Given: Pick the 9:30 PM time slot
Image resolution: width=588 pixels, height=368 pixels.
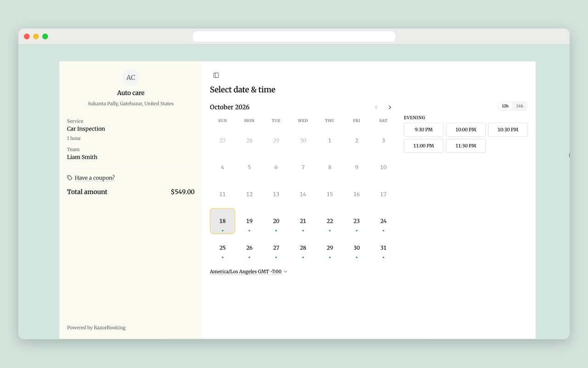Looking at the screenshot, I should point(424,130).
